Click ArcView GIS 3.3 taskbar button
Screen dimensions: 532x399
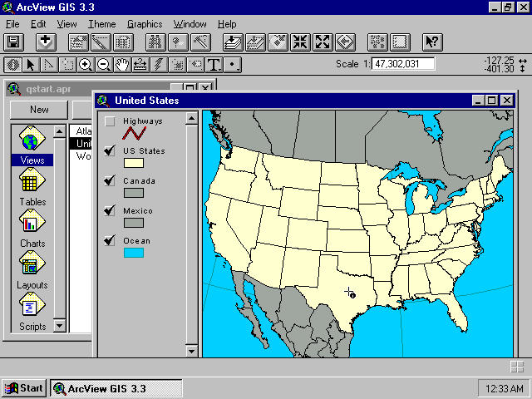point(116,388)
